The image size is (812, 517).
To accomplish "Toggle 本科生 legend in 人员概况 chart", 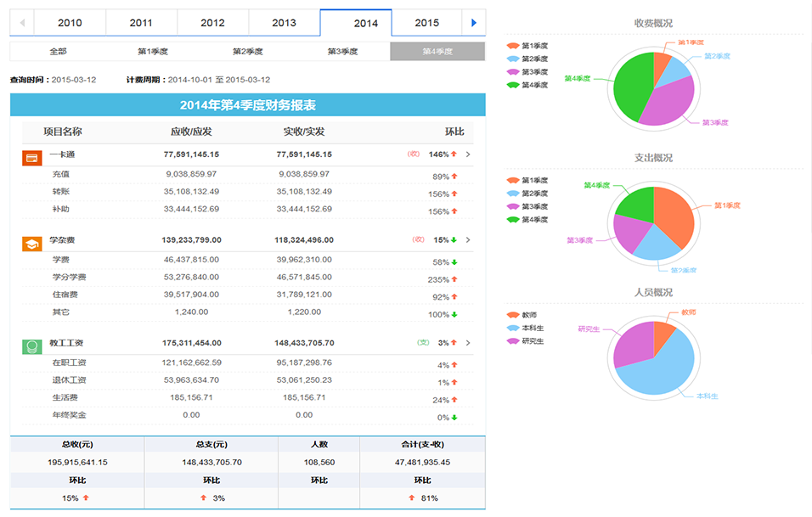I will tap(526, 328).
